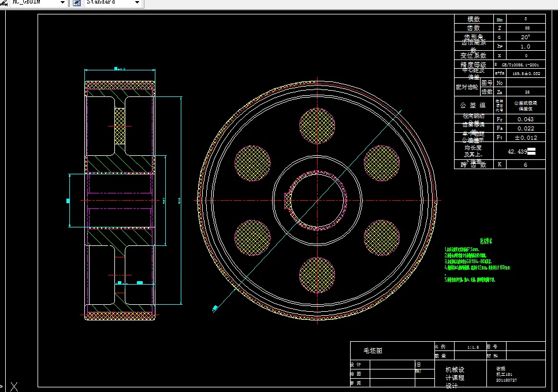The height and width of the screenshot is (392, 558).
Task: Select the 材料 label in title block
Action: pyautogui.click(x=492, y=356)
